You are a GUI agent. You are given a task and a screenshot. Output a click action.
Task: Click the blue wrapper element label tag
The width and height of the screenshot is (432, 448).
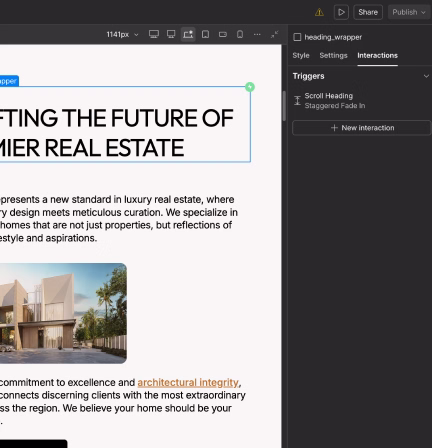click(9, 81)
